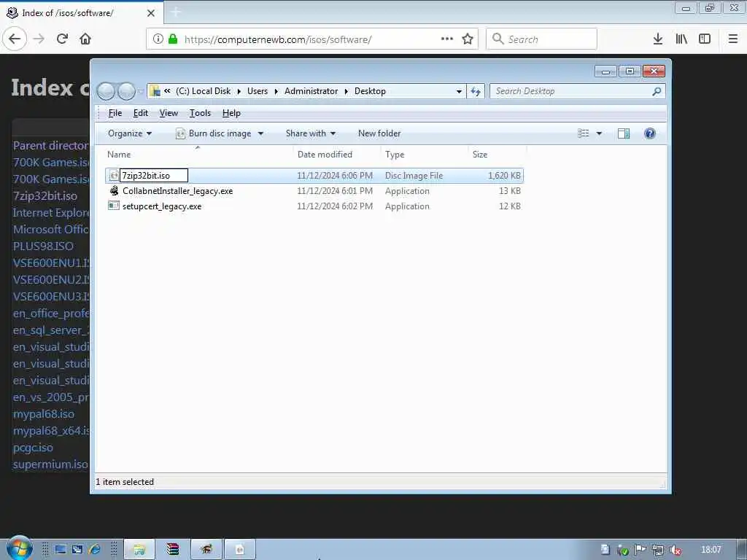Sort files by the Type column header

click(424, 155)
